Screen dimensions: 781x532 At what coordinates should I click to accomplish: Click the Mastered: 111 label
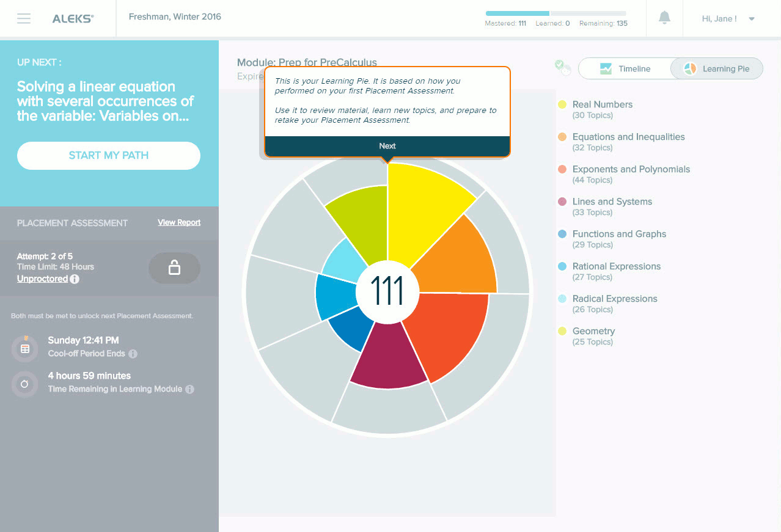[505, 24]
